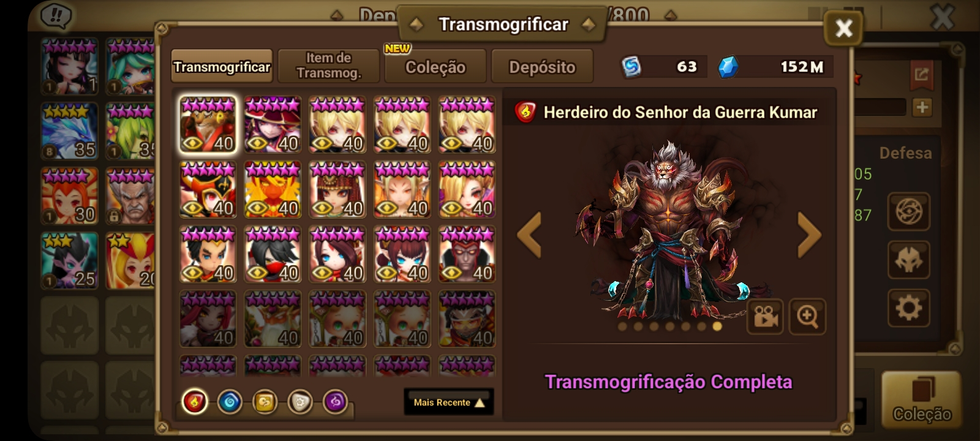Show next transmog with right arrow
This screenshot has width=980, height=441.
809,235
